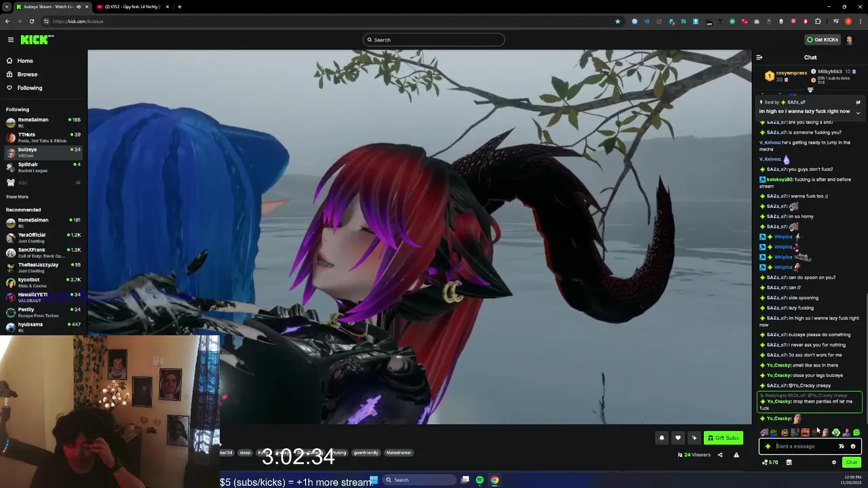Image resolution: width=868 pixels, height=488 pixels.
Task: Open browser extensions puzzle icon
Action: click(818, 21)
